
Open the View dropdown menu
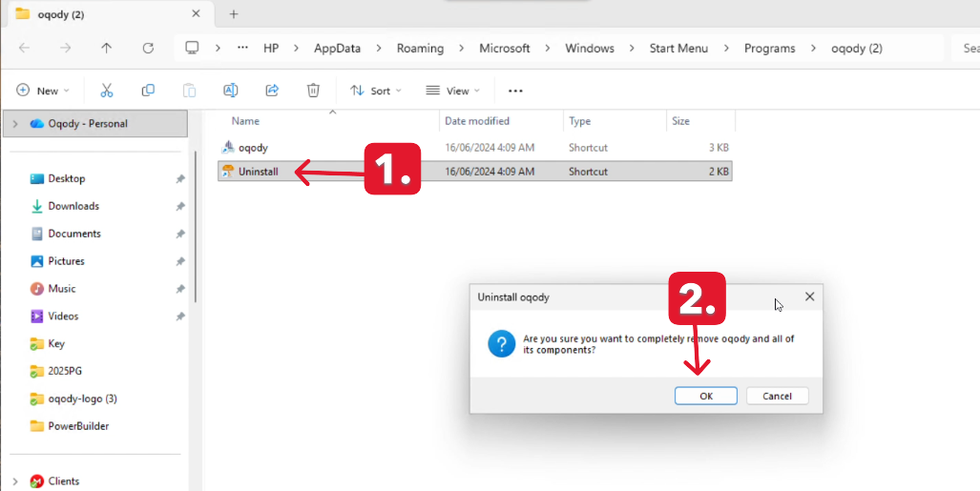pyautogui.click(x=452, y=91)
